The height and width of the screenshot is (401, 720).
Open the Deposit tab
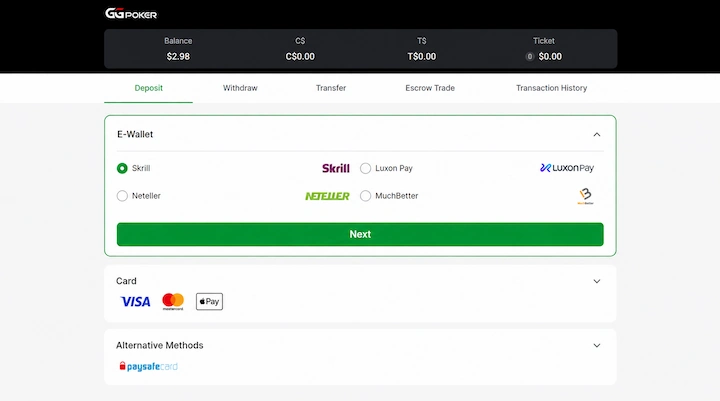click(148, 88)
